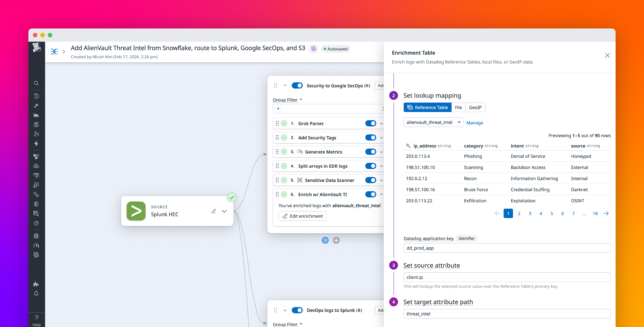The image size is (644, 327).
Task: Expand the Splunk HEC source chevron
Action: pos(224,211)
